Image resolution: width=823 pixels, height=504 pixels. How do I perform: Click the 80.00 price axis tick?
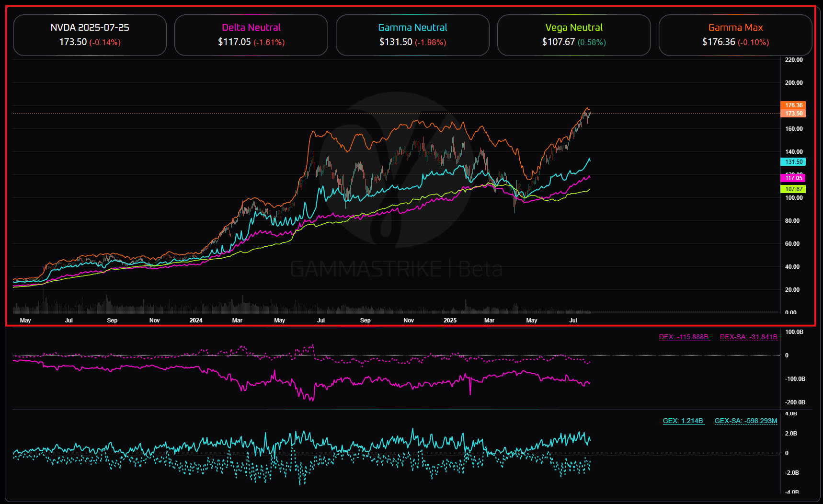coord(792,221)
